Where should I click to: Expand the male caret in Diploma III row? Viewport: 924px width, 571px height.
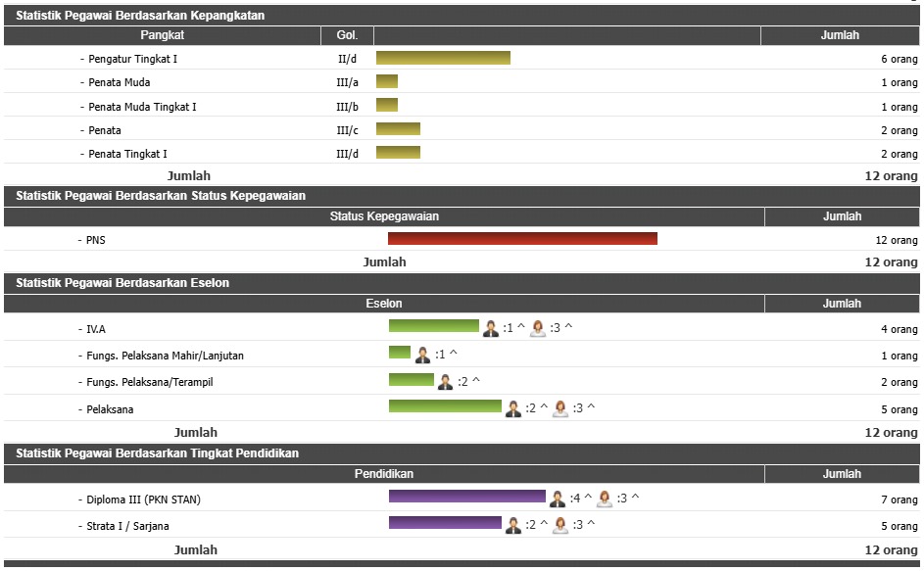(x=588, y=499)
